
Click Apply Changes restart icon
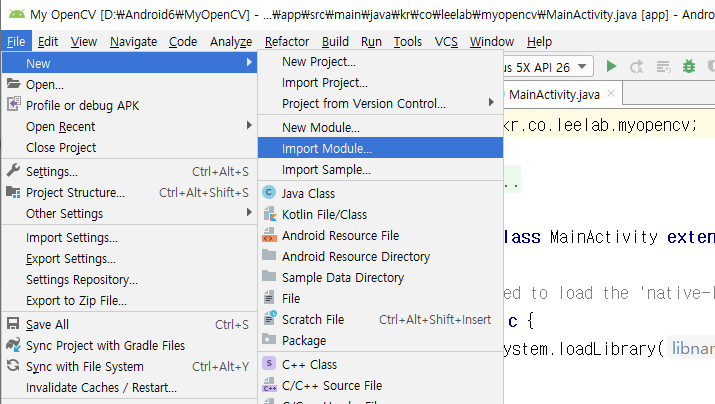click(x=636, y=66)
